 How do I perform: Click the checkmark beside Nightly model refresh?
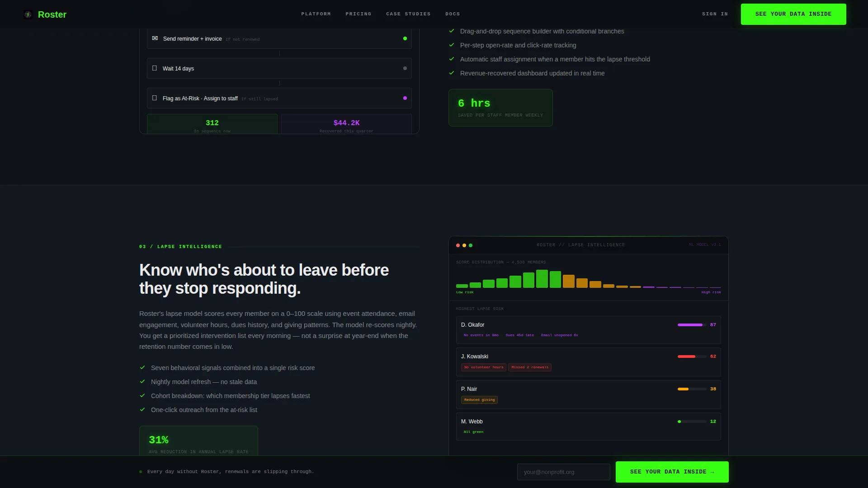[x=142, y=382]
